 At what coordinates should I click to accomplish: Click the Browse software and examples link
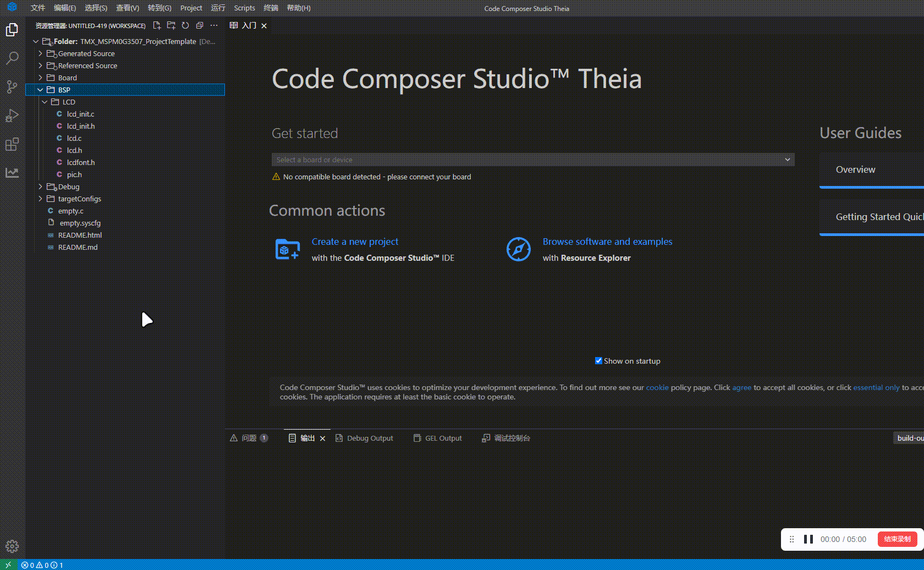(x=607, y=242)
